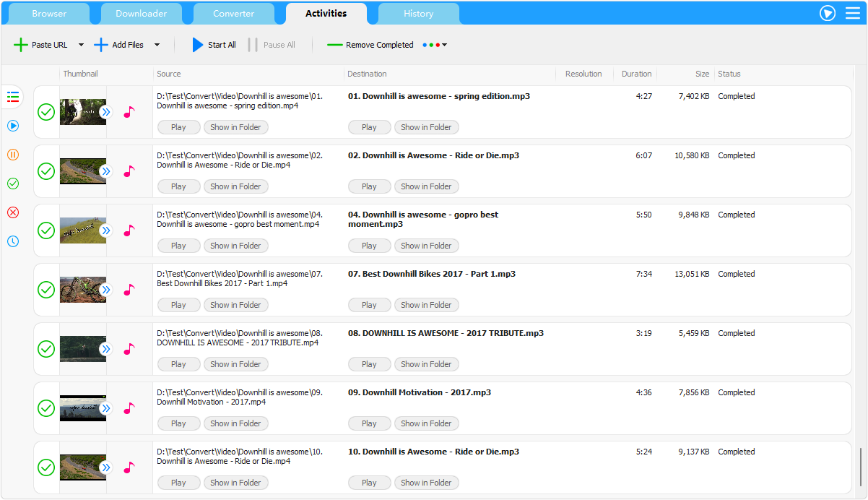The height and width of the screenshot is (500, 868).
Task: Click the hamburger menu icon in title bar
Action: pyautogui.click(x=852, y=13)
